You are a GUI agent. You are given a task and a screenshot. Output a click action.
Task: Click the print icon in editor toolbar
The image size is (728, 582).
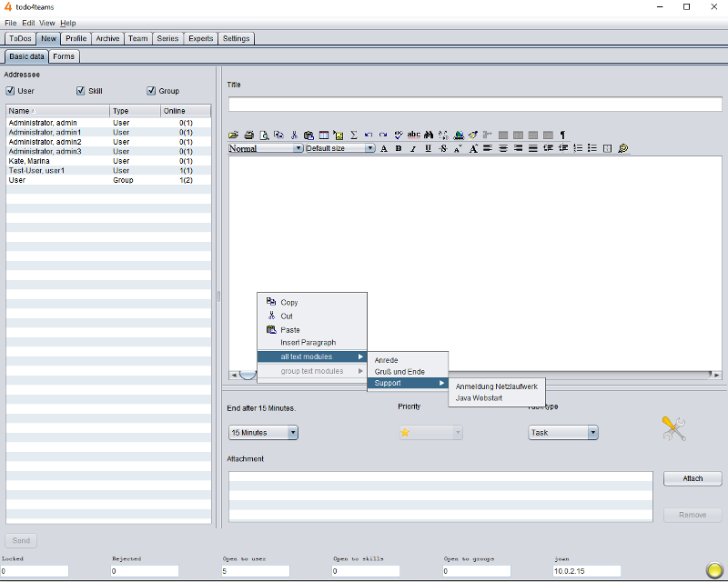[x=248, y=135]
